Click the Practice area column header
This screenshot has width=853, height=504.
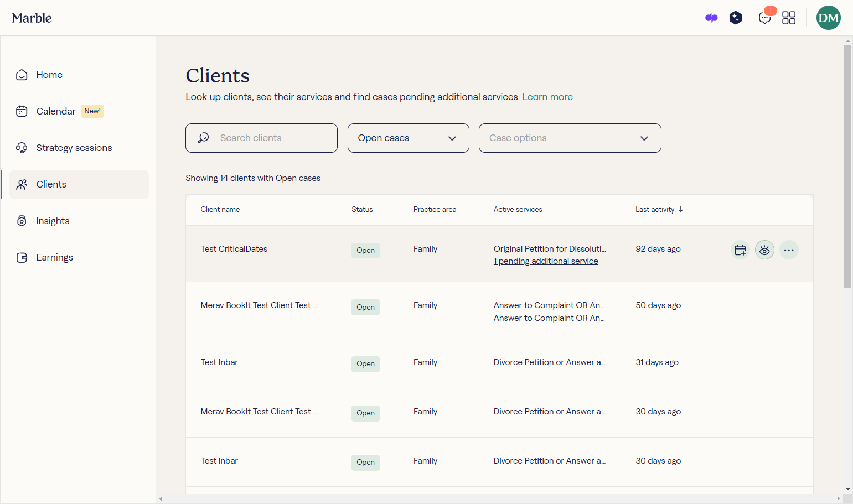(x=435, y=209)
